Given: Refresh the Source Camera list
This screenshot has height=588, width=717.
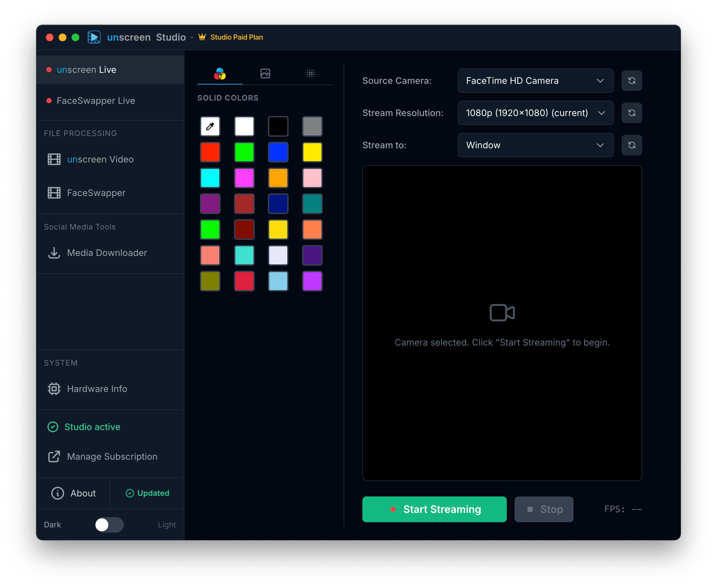Looking at the screenshot, I should (x=631, y=81).
